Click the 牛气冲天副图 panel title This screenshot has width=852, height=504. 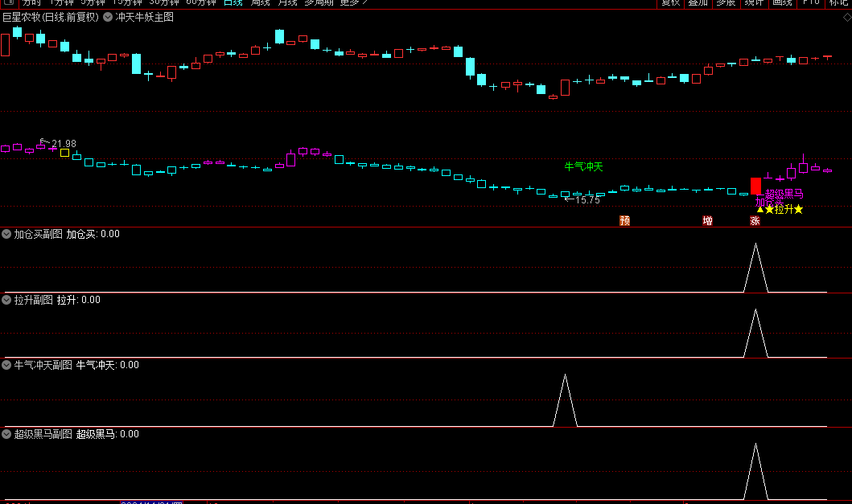pos(43,365)
